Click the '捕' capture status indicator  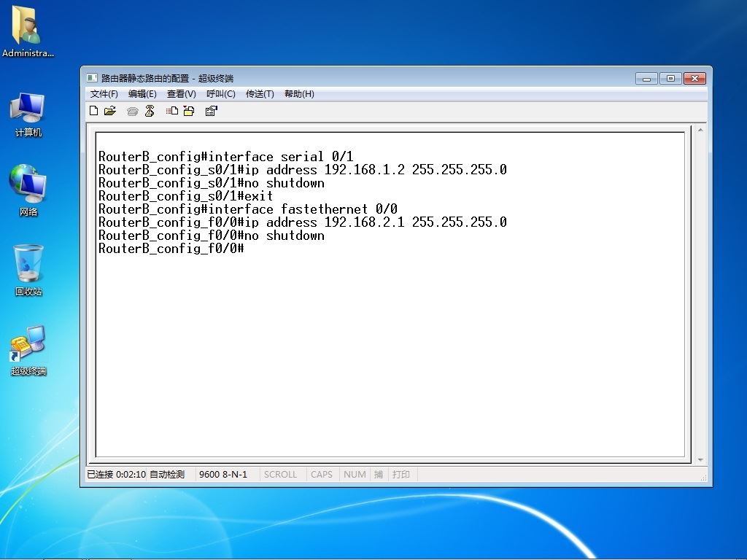click(379, 474)
